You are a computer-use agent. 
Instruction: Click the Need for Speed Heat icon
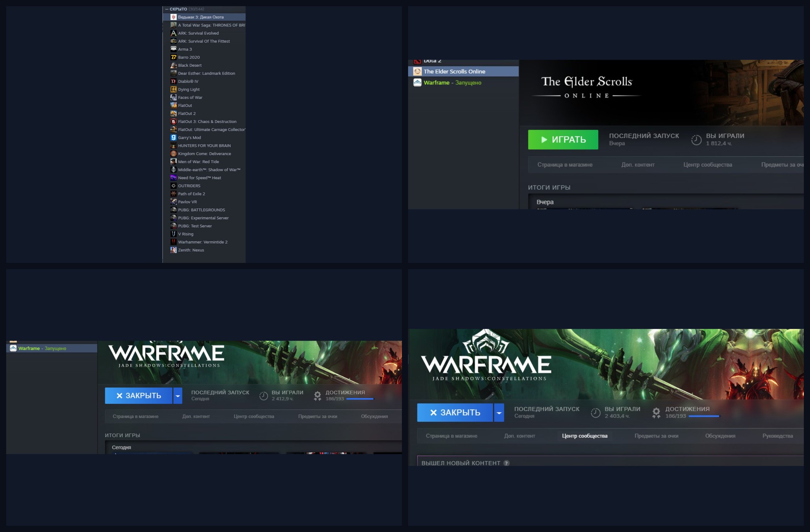coord(173,178)
